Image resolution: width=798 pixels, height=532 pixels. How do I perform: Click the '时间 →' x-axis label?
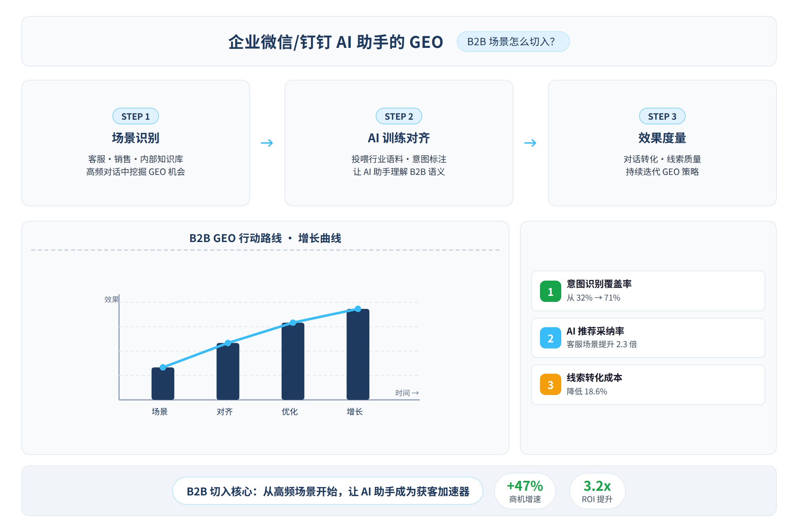click(x=407, y=393)
